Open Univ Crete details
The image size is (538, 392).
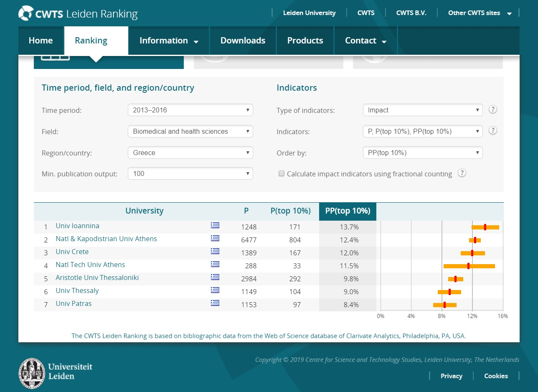(x=72, y=252)
